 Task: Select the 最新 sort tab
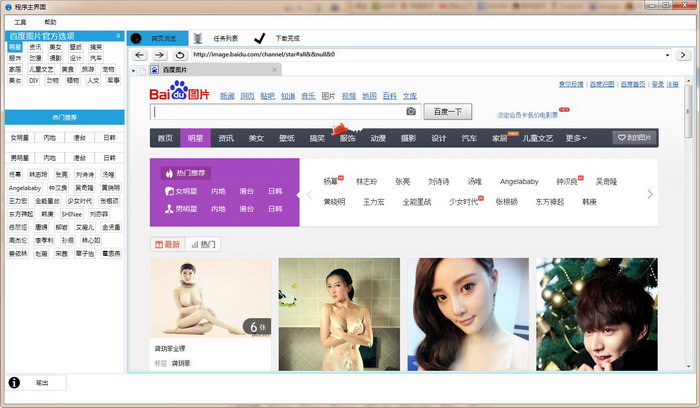[x=167, y=244]
